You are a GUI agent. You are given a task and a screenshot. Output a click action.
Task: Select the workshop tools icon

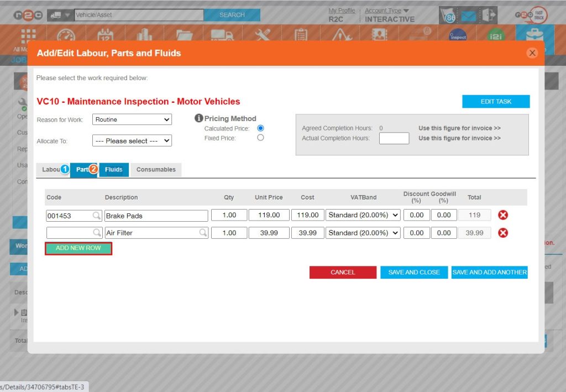click(263, 34)
